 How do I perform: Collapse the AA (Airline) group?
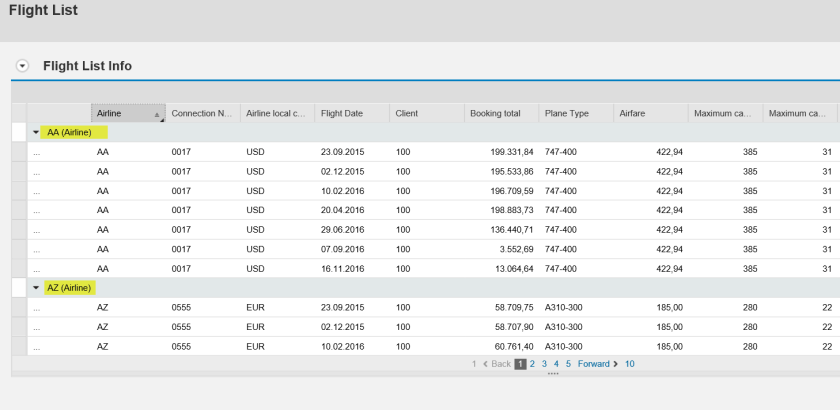click(37, 132)
